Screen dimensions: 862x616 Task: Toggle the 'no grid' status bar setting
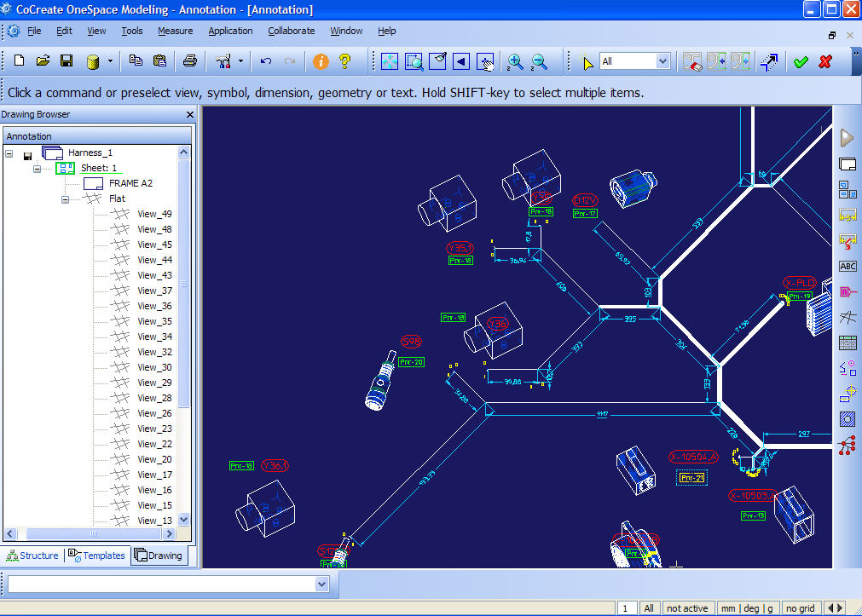(x=801, y=608)
